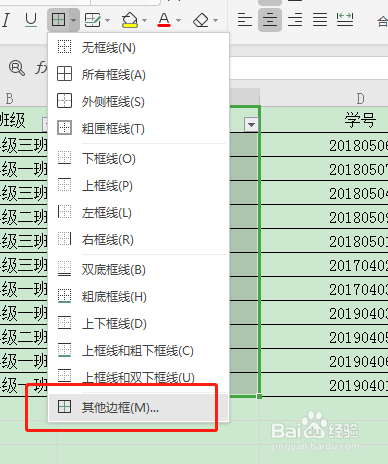Select column B header
This screenshot has height=464, width=388.
pyautogui.click(x=9, y=99)
